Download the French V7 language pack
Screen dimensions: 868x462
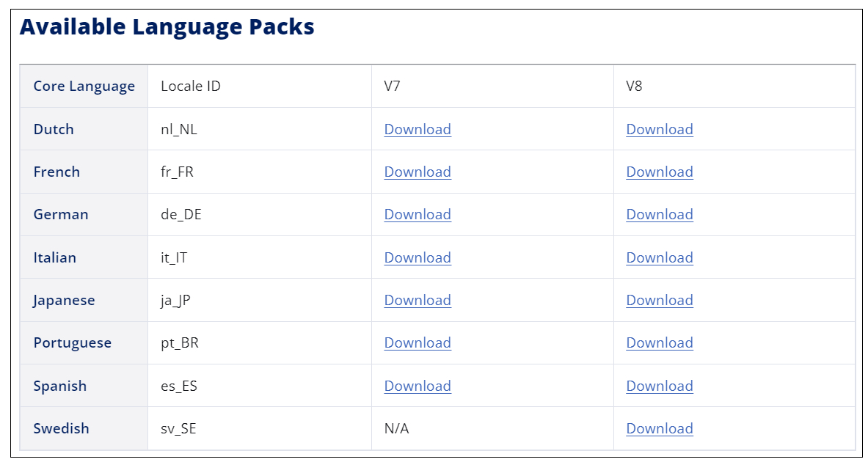click(x=417, y=172)
